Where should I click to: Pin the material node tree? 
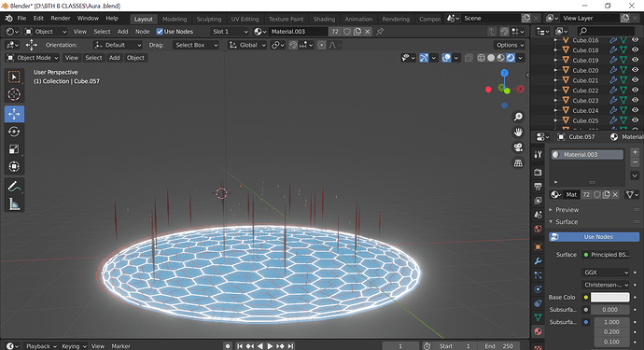(380, 32)
